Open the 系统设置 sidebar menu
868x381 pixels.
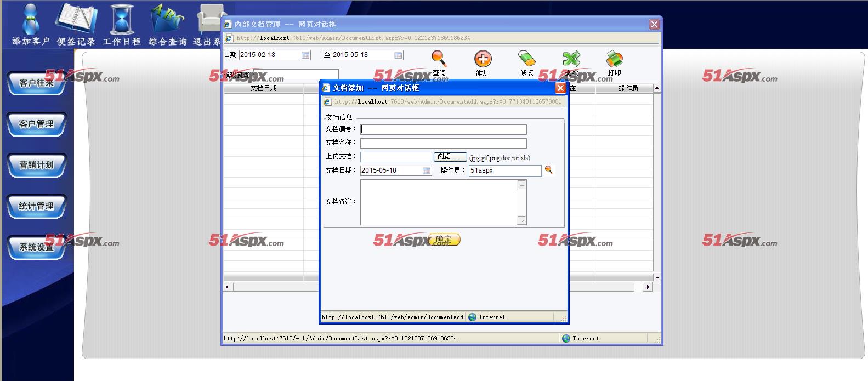pyautogui.click(x=37, y=247)
